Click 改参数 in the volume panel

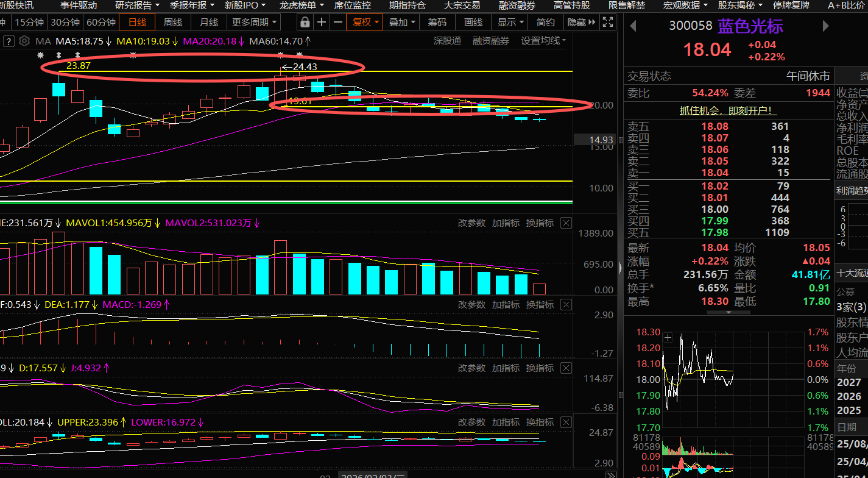[471, 223]
